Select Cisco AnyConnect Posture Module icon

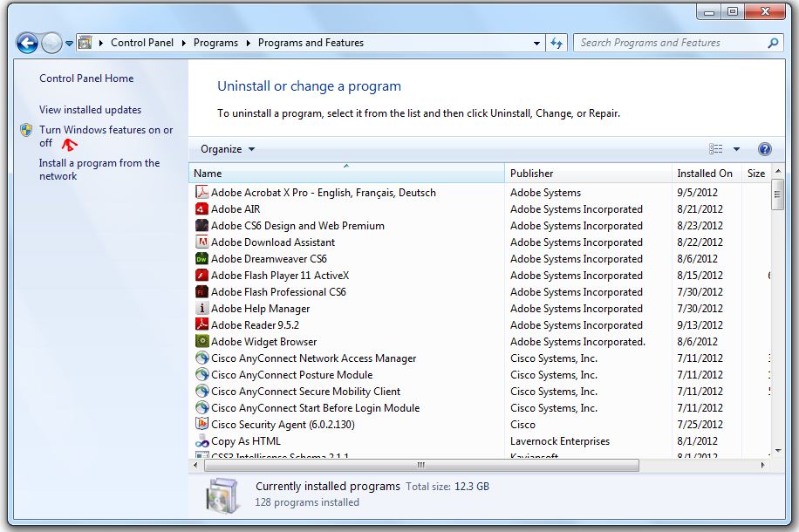202,374
